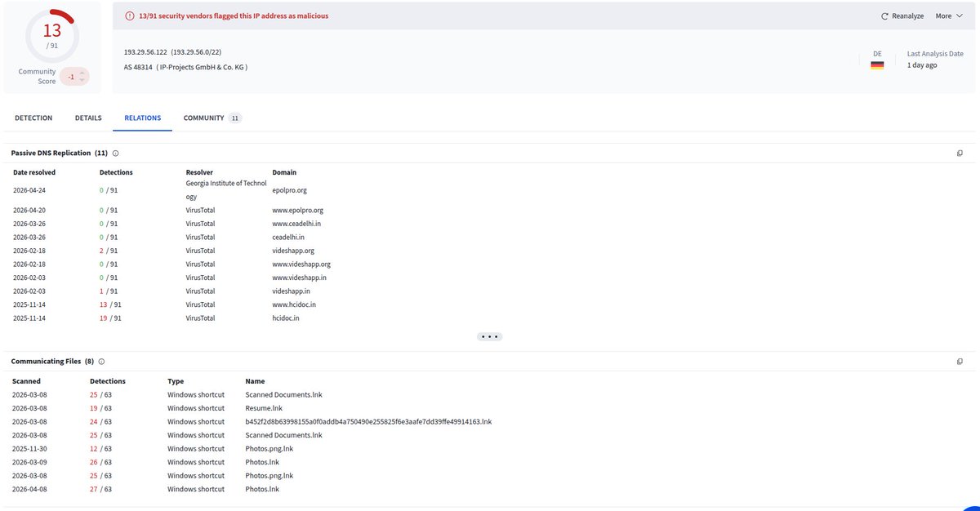Click the 2 / 91 detection count
980x511 pixels.
(x=109, y=251)
